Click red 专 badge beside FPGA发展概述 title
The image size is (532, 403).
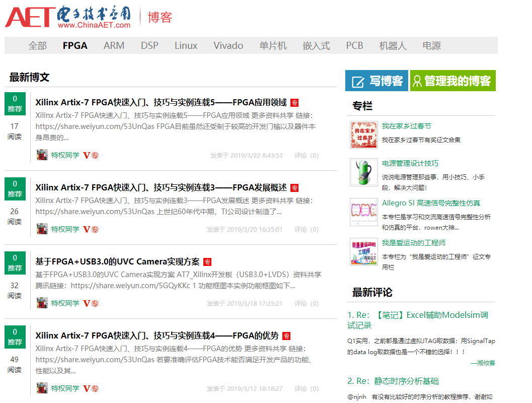coord(294,188)
